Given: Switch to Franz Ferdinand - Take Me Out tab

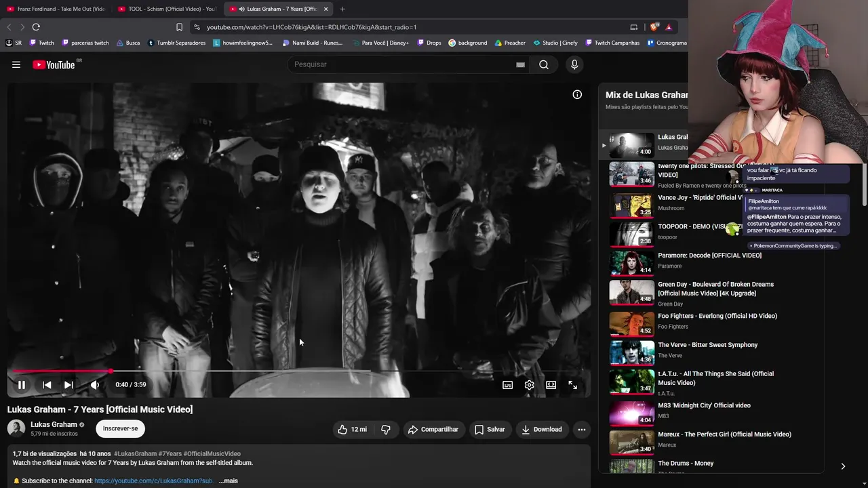Looking at the screenshot, I should coord(56,9).
